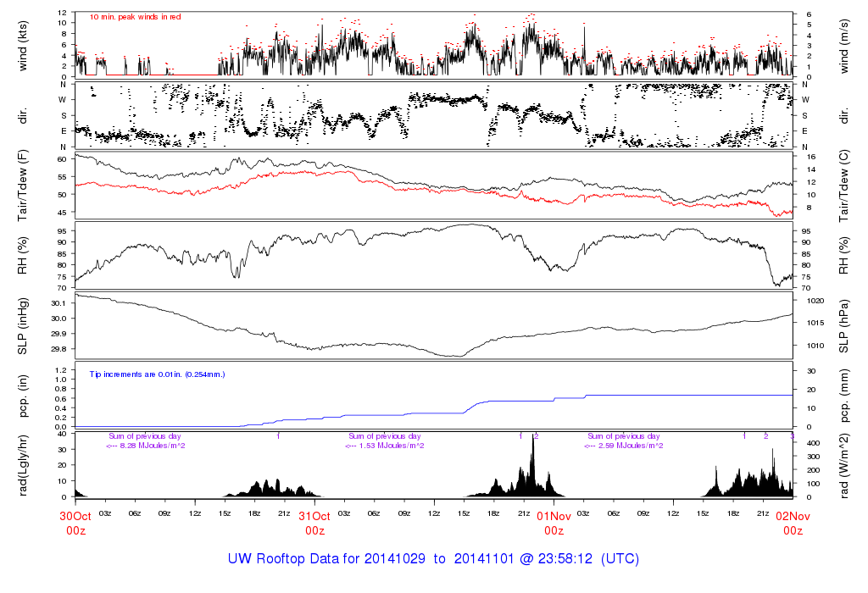Click the '29.8' pressure tick value
The width and height of the screenshot is (868, 593).
tap(58, 349)
